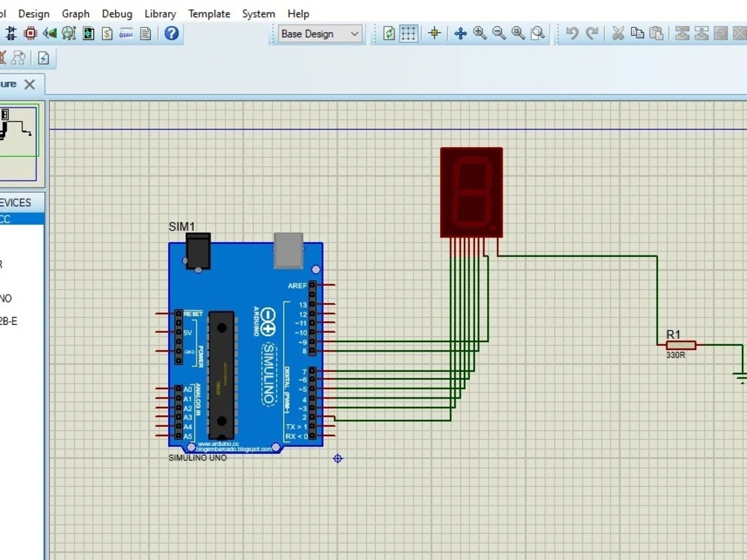Click the Zoom to View Entire Sheet icon
This screenshot has height=560, width=747.
(x=518, y=34)
